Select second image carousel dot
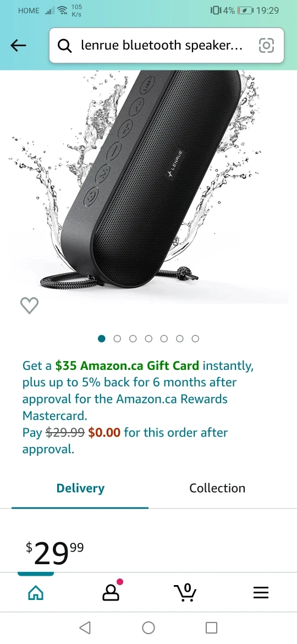The width and height of the screenshot is (297, 644). pyautogui.click(x=117, y=339)
